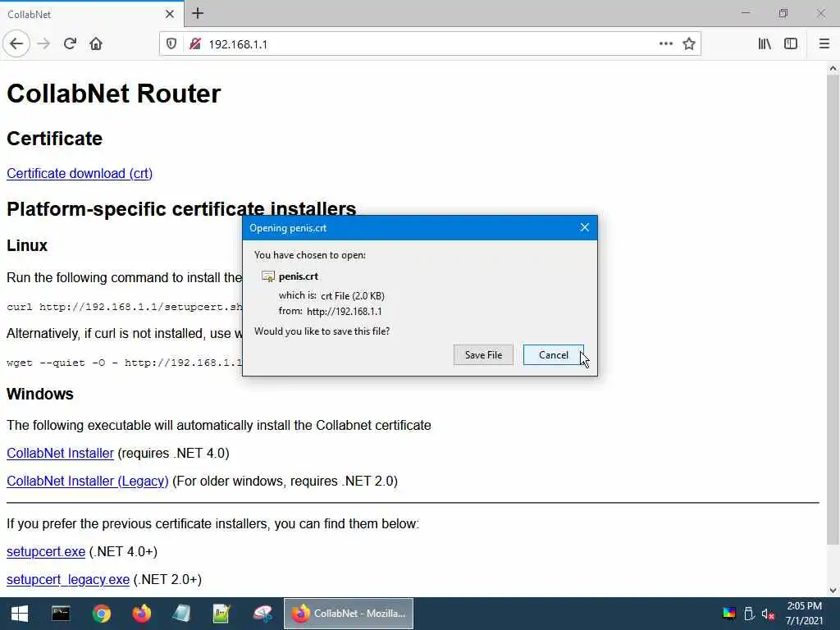Click the vertical scrollbar thumb
The width and height of the screenshot is (840, 630).
pos(833,308)
